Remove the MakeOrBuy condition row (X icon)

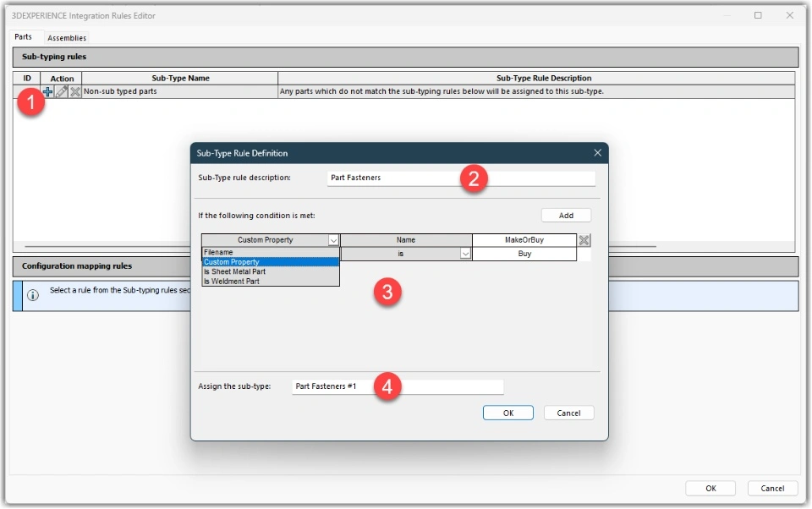click(584, 240)
